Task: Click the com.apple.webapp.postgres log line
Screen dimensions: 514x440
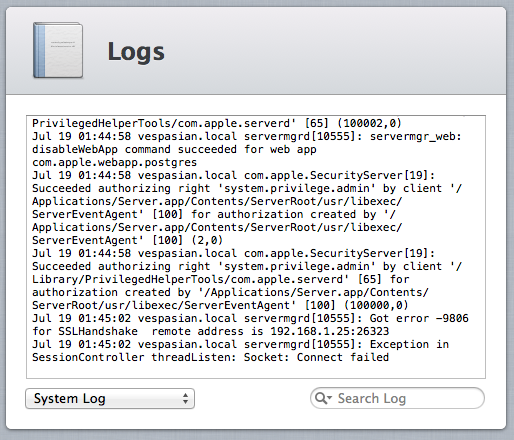Action: pyautogui.click(x=114, y=162)
